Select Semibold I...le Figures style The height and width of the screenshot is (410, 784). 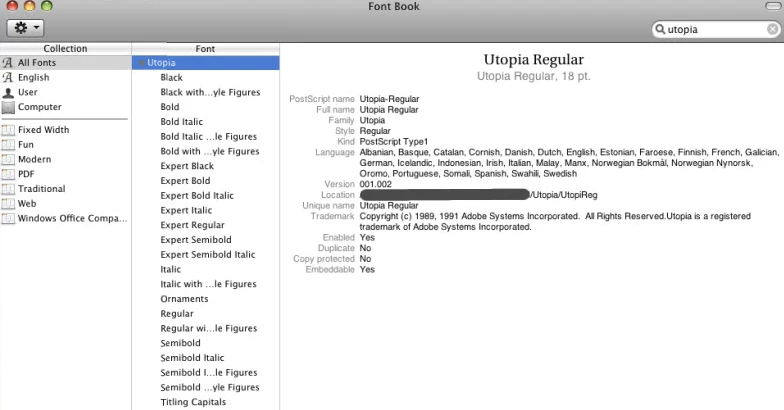pos(208,372)
